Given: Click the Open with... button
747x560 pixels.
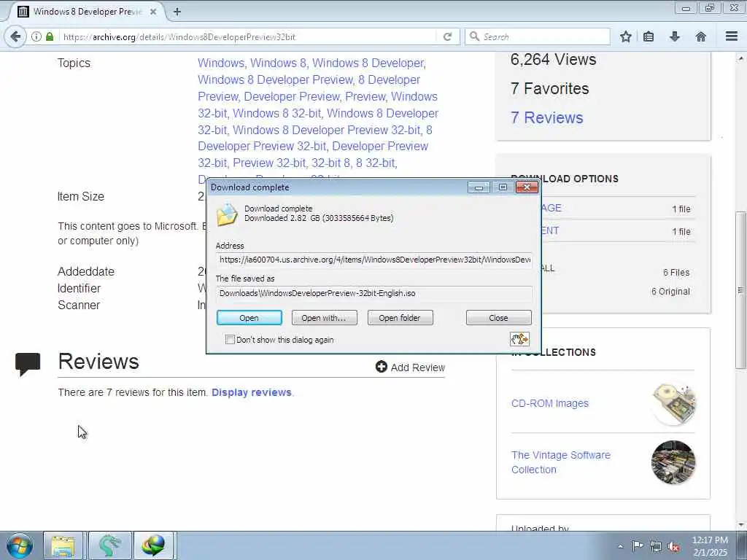Looking at the screenshot, I should pos(324,318).
